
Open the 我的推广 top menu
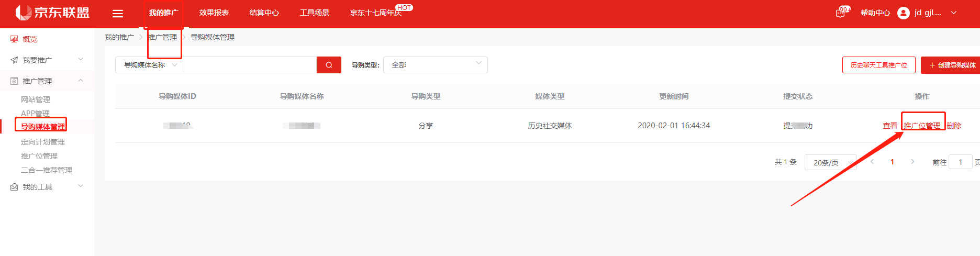(163, 13)
